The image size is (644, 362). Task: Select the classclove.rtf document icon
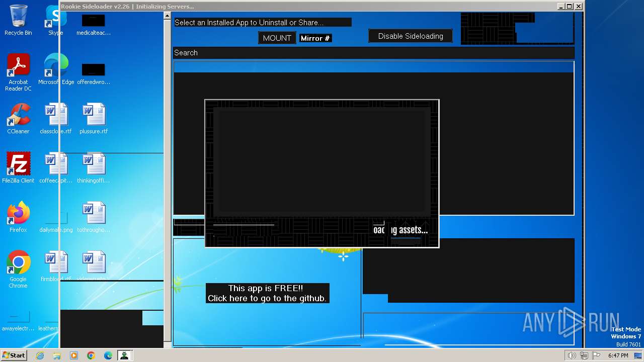[56, 119]
